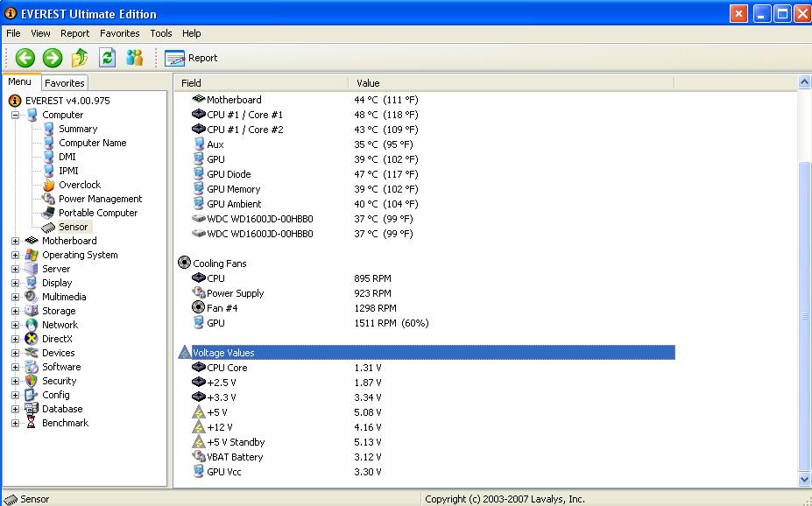
Task: Click the Power Supply fan row icon
Action: (x=198, y=293)
